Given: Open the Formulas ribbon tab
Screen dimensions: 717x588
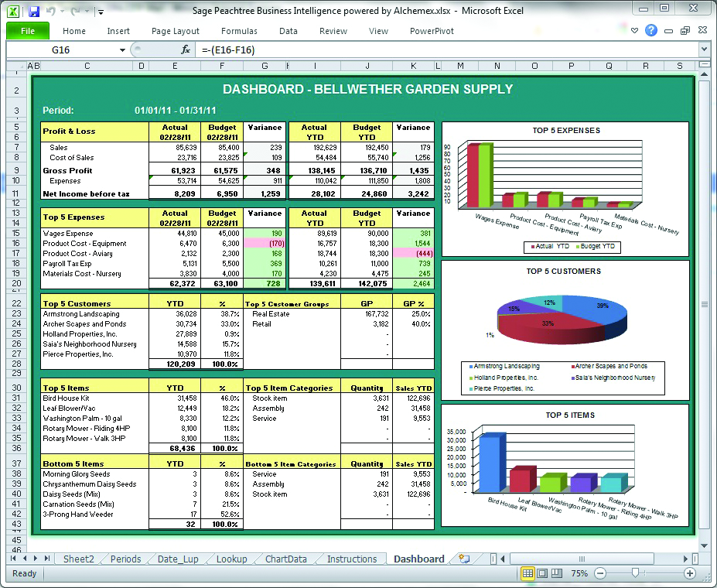Looking at the screenshot, I should point(239,31).
